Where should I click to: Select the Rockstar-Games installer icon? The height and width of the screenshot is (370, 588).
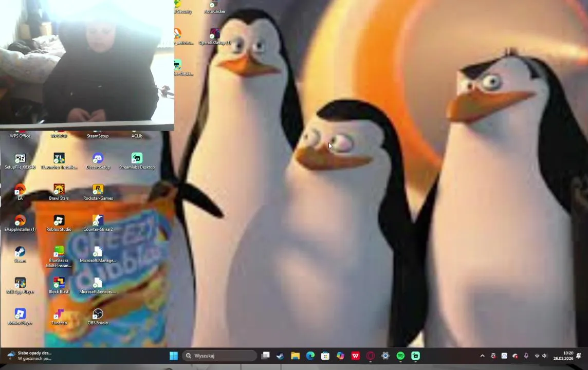(98, 189)
